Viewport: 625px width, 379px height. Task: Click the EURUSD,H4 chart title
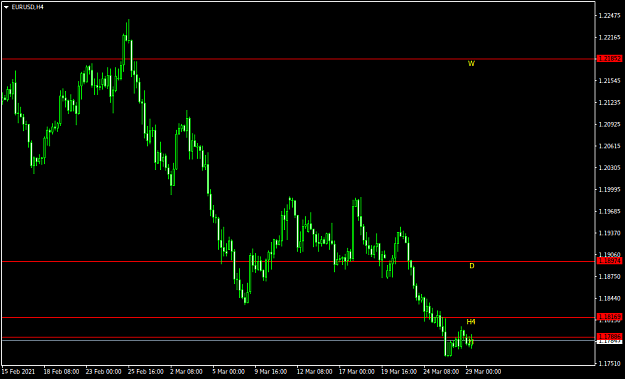(x=28, y=7)
